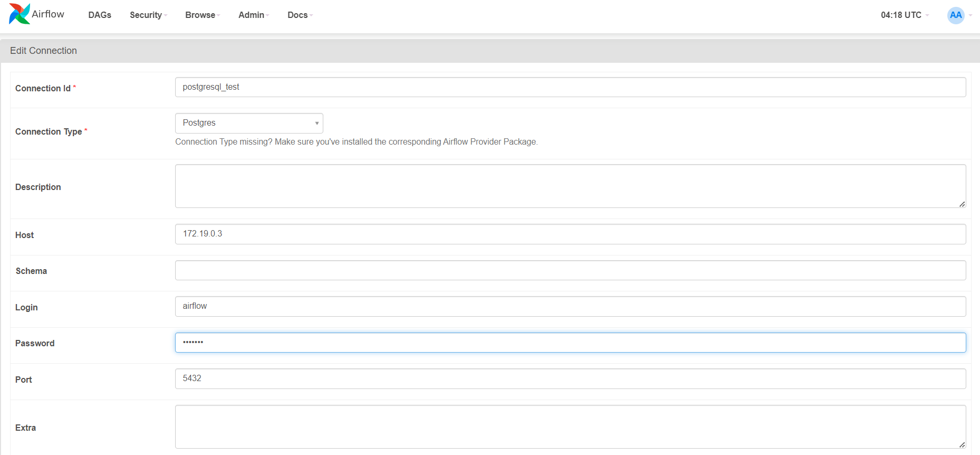
Task: Click the Login label
Action: coord(26,307)
